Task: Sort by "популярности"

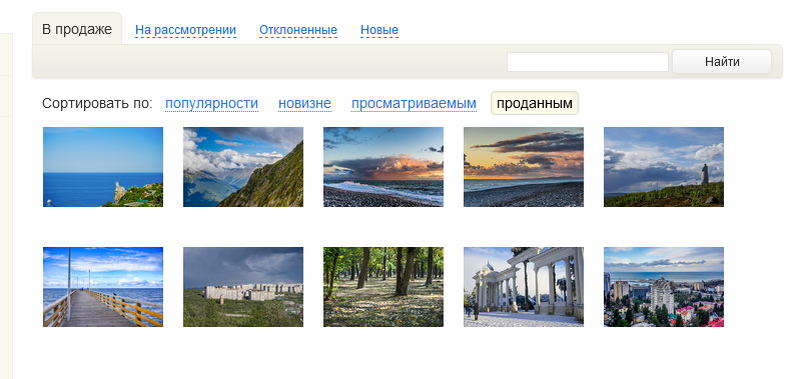Action: click(x=212, y=103)
